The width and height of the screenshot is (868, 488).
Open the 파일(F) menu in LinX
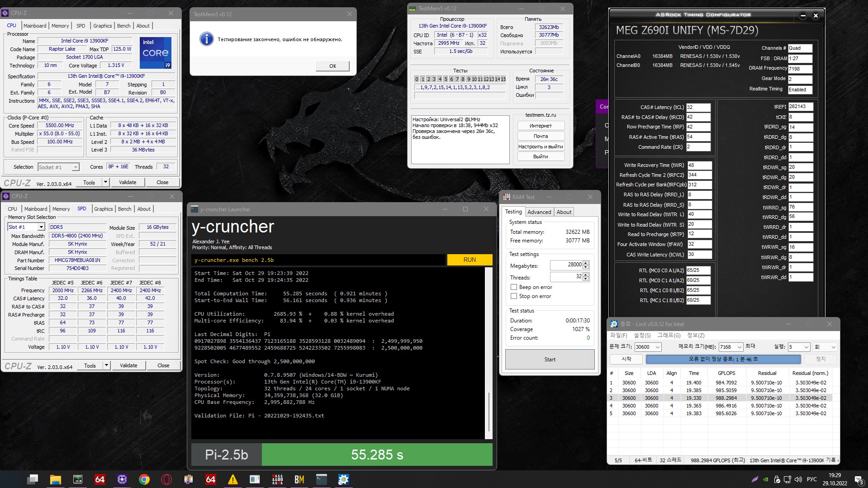(618, 335)
